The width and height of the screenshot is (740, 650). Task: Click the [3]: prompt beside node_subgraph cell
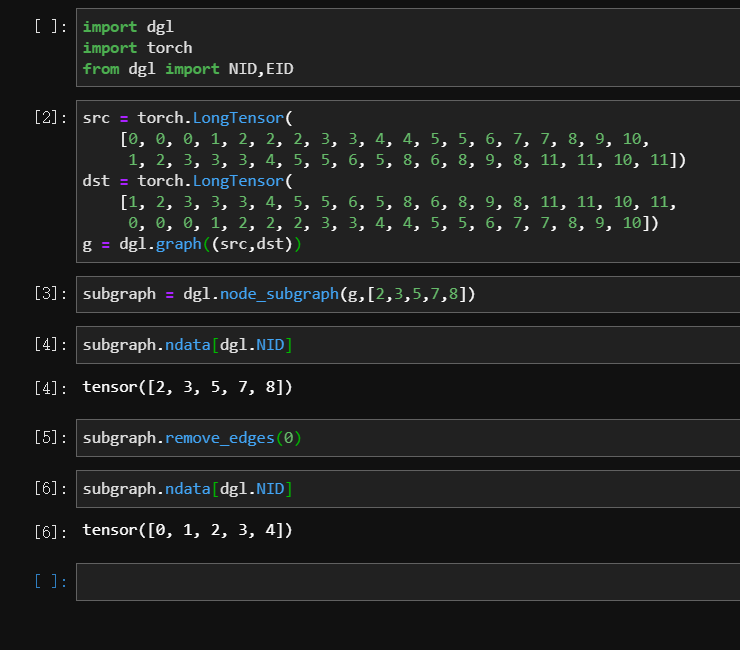pos(50,294)
